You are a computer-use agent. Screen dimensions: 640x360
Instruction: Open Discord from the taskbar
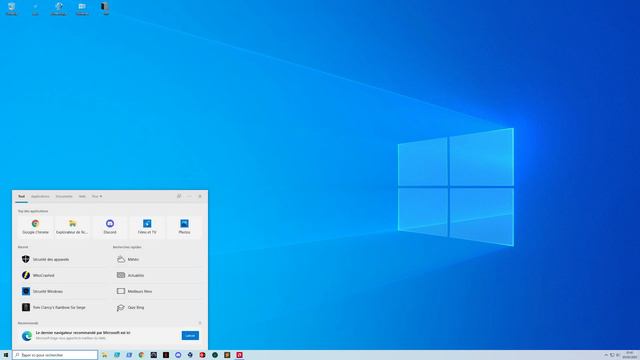tap(178, 355)
